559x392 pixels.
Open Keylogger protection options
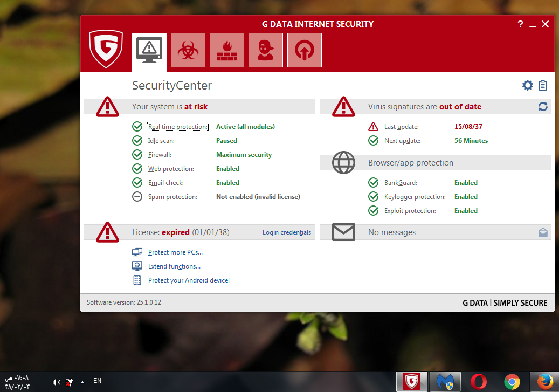[415, 196]
